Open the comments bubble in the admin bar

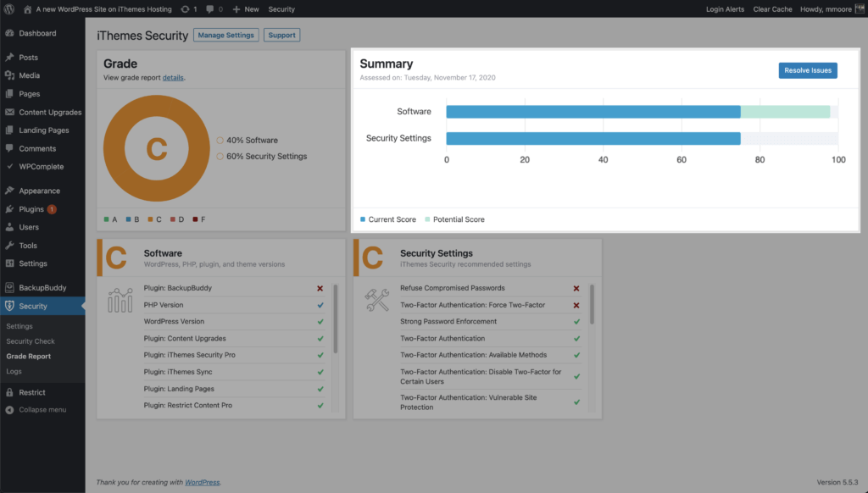point(210,9)
